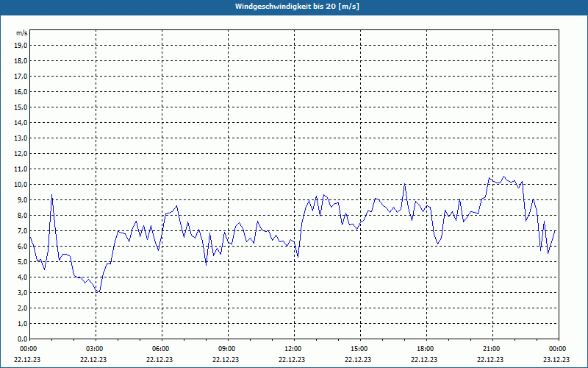Viewport: 588px width, 368px height.
Task: Select the 13,0 y-axis label
Action: [21, 138]
